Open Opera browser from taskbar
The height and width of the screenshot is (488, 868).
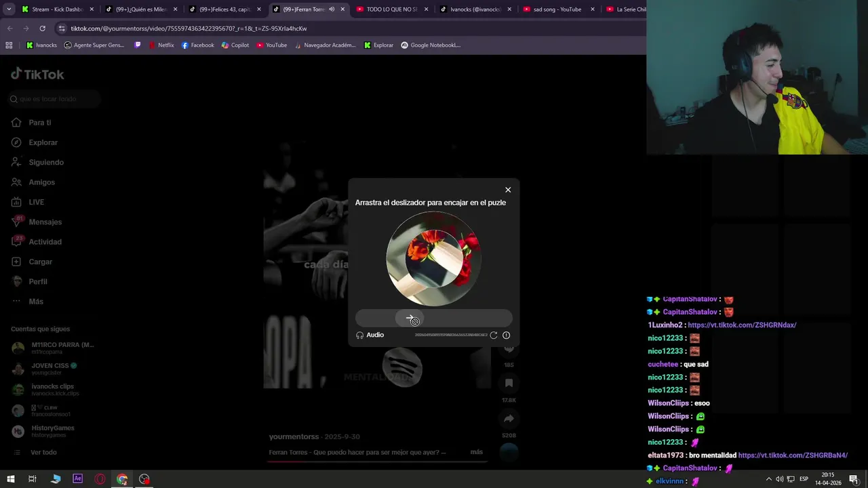pyautogui.click(x=100, y=479)
